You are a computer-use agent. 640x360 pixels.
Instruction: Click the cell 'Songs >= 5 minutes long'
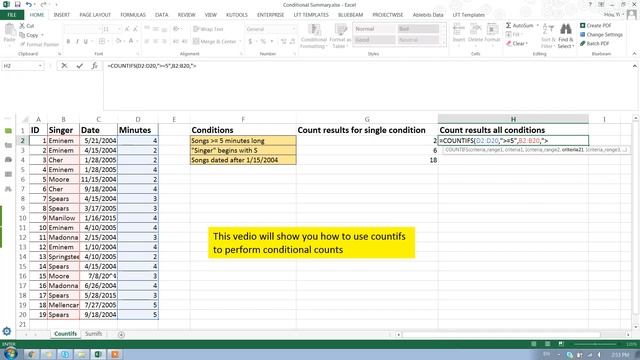(243, 140)
